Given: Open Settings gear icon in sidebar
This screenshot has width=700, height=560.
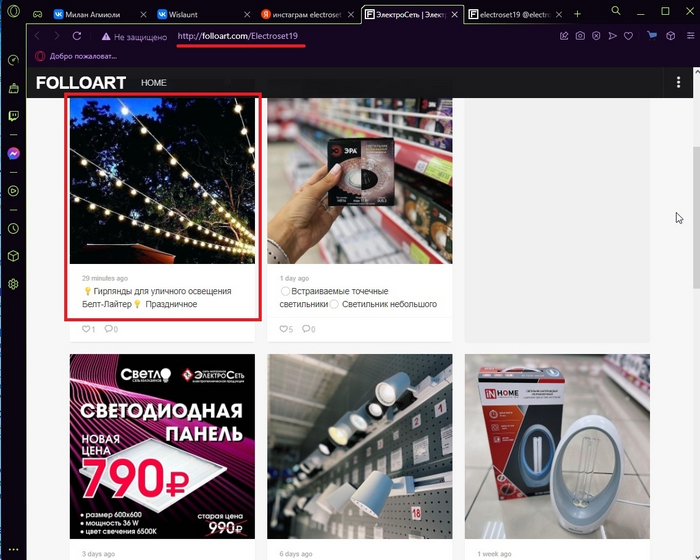Looking at the screenshot, I should click(13, 284).
